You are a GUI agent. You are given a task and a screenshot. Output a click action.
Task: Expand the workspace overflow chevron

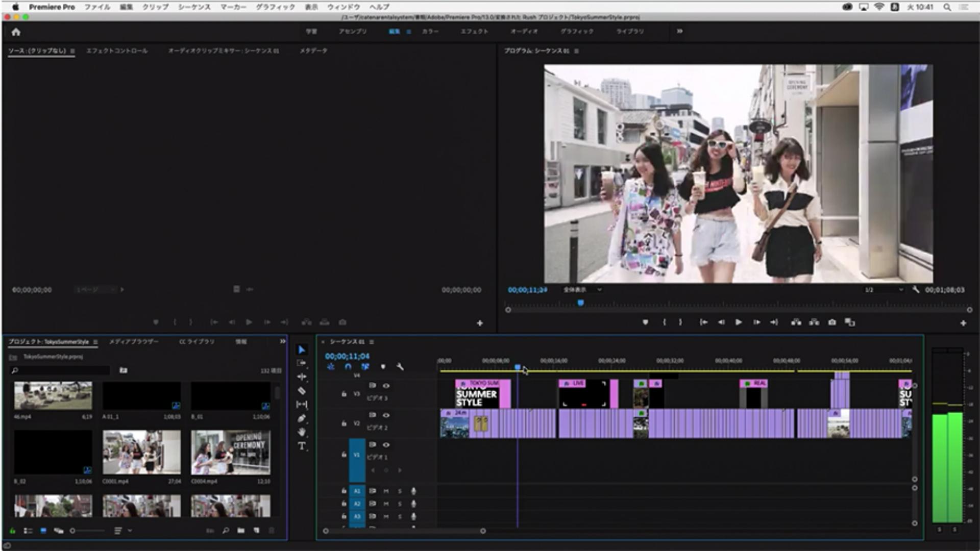(679, 31)
